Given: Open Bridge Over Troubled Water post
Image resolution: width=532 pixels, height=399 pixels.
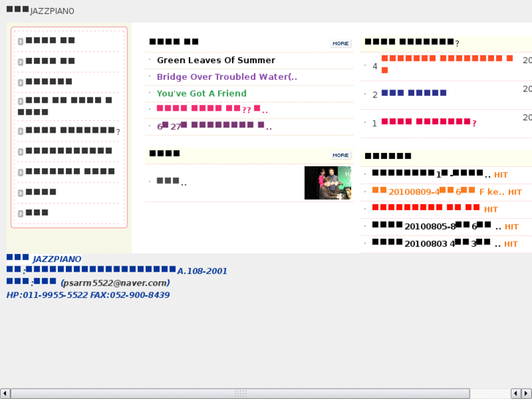Looking at the screenshot, I should [227, 77].
